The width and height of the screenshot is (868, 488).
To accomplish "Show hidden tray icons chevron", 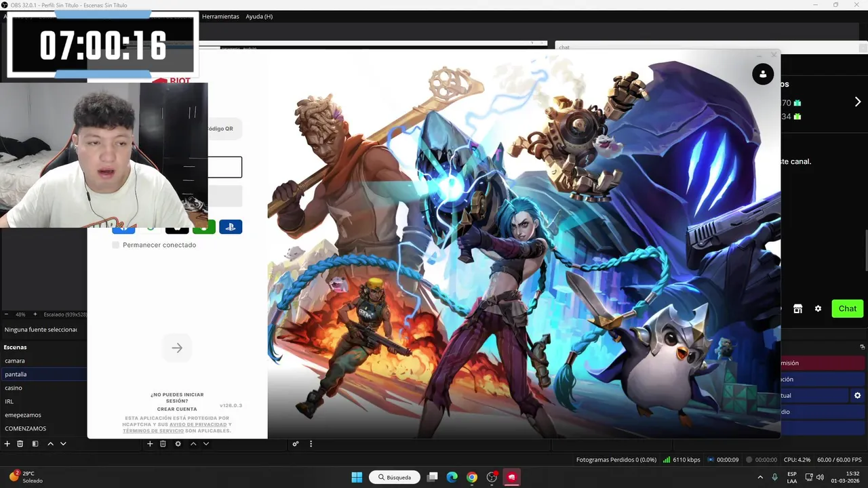I will 759,477.
